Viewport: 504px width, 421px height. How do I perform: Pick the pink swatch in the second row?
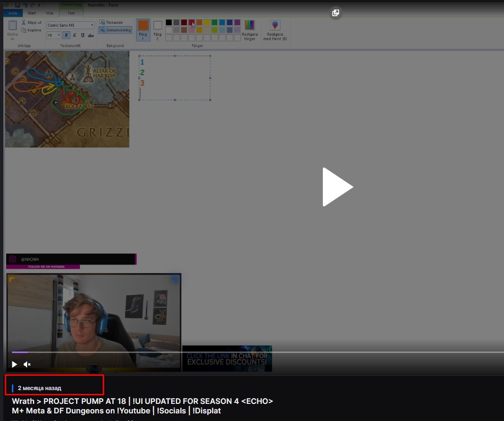pyautogui.click(x=192, y=30)
